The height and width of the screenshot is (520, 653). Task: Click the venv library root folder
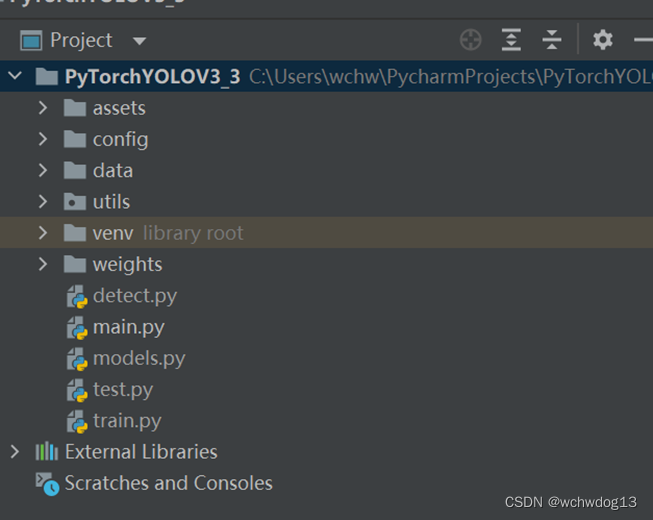(112, 233)
